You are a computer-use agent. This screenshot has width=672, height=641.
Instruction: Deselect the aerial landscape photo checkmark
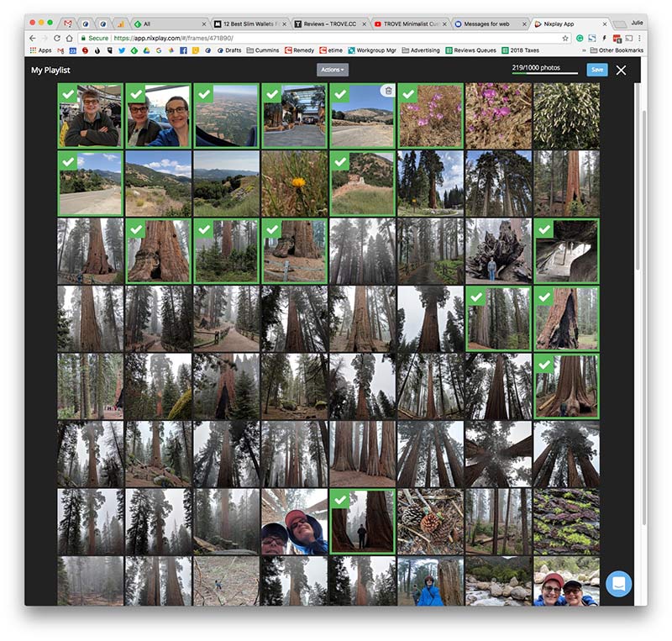tap(204, 94)
